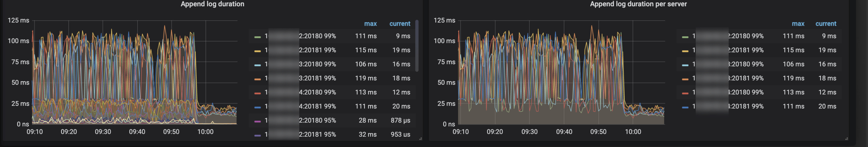Click the left panel legend scrollbar
The image size is (868, 147).
417,46
